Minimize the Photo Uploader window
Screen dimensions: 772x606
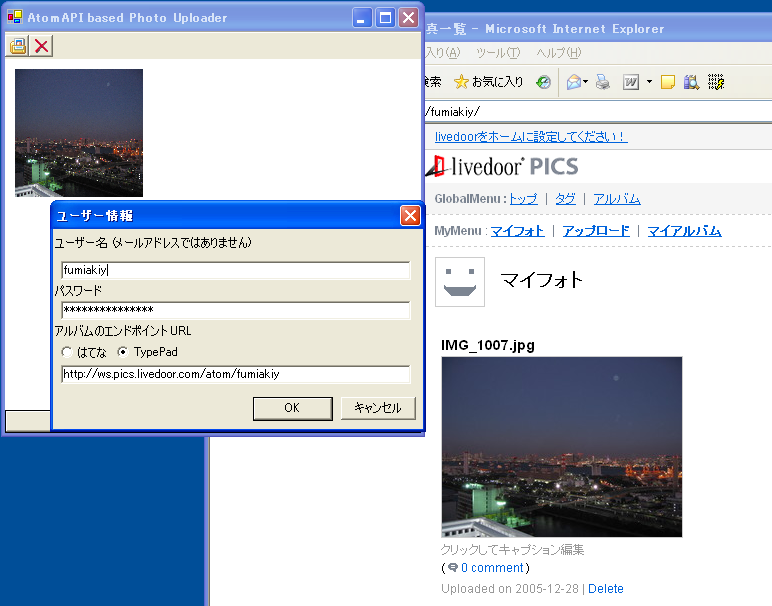click(362, 18)
